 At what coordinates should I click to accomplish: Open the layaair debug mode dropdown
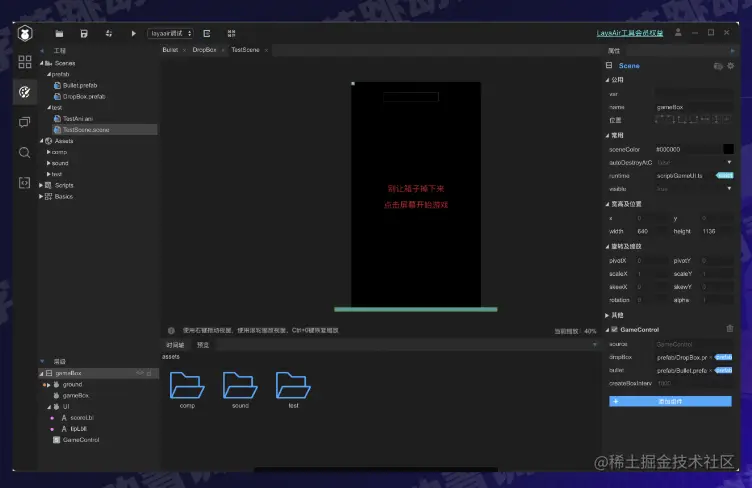tap(170, 34)
